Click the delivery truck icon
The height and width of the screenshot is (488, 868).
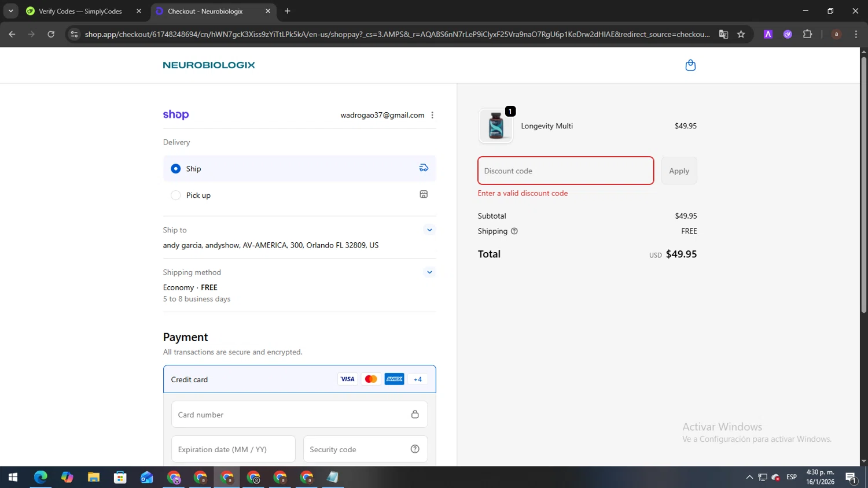tap(424, 168)
